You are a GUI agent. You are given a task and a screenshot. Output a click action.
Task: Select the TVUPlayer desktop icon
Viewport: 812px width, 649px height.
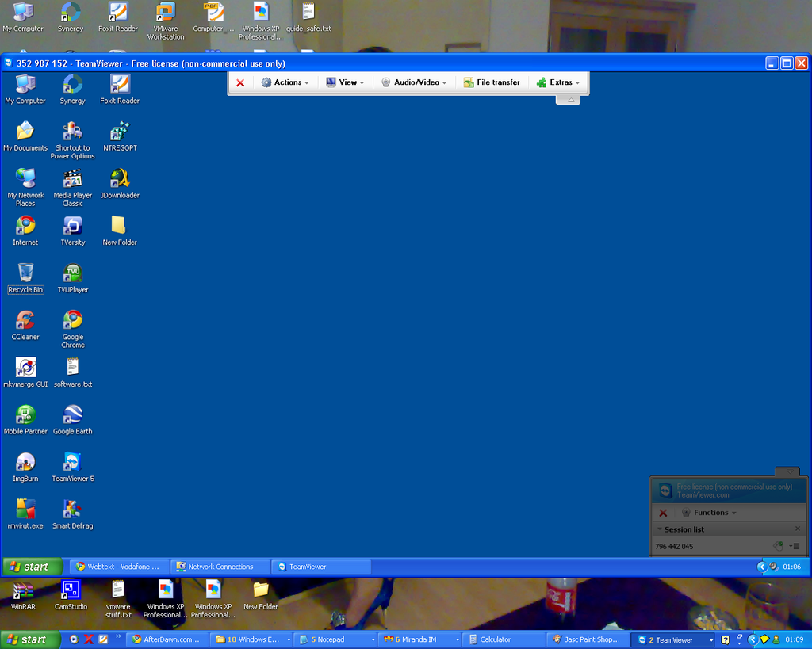point(72,278)
